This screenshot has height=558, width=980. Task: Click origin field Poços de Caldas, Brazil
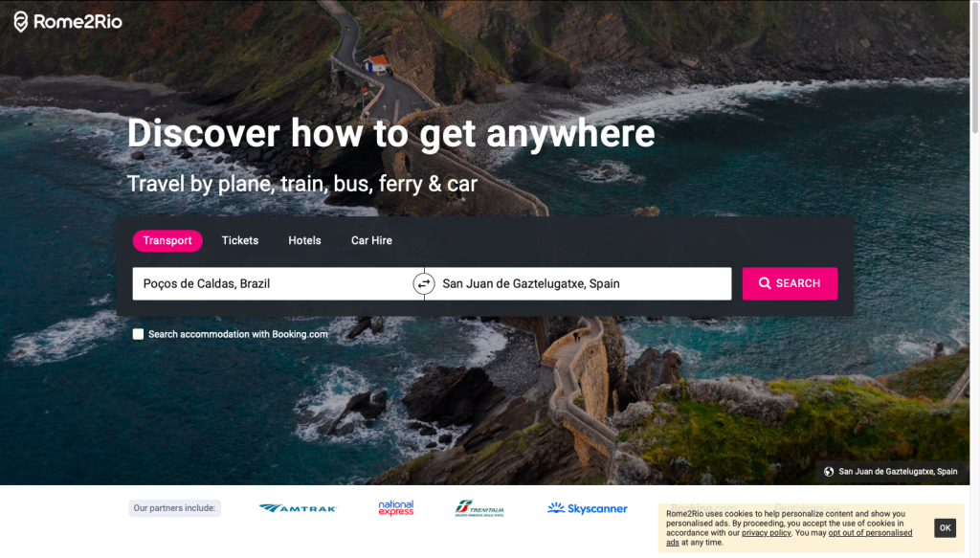[x=273, y=283]
